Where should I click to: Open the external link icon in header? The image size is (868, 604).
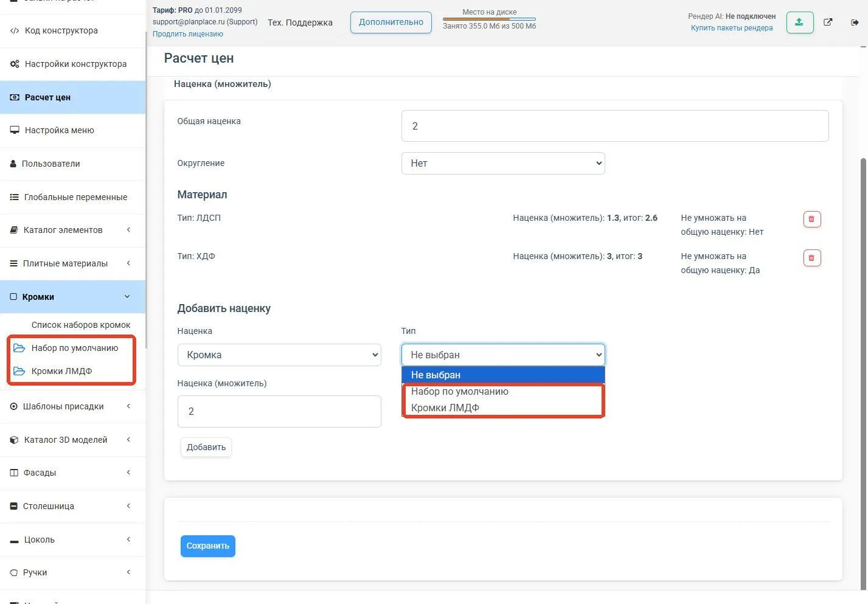click(x=828, y=23)
